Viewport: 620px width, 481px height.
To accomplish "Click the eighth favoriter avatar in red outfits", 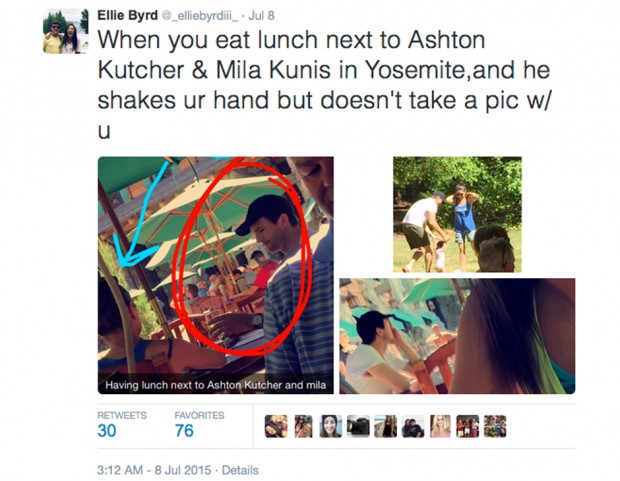I will pos(468,426).
